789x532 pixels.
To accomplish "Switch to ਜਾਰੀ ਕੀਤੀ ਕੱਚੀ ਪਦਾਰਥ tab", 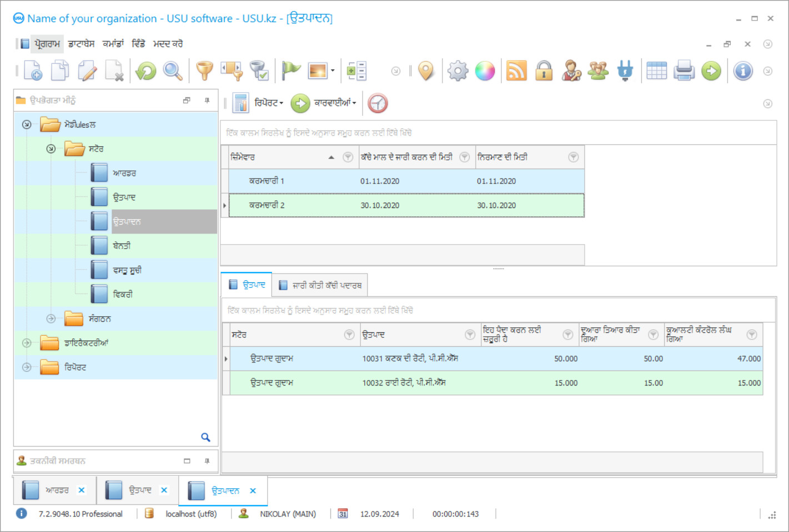I will pyautogui.click(x=321, y=285).
